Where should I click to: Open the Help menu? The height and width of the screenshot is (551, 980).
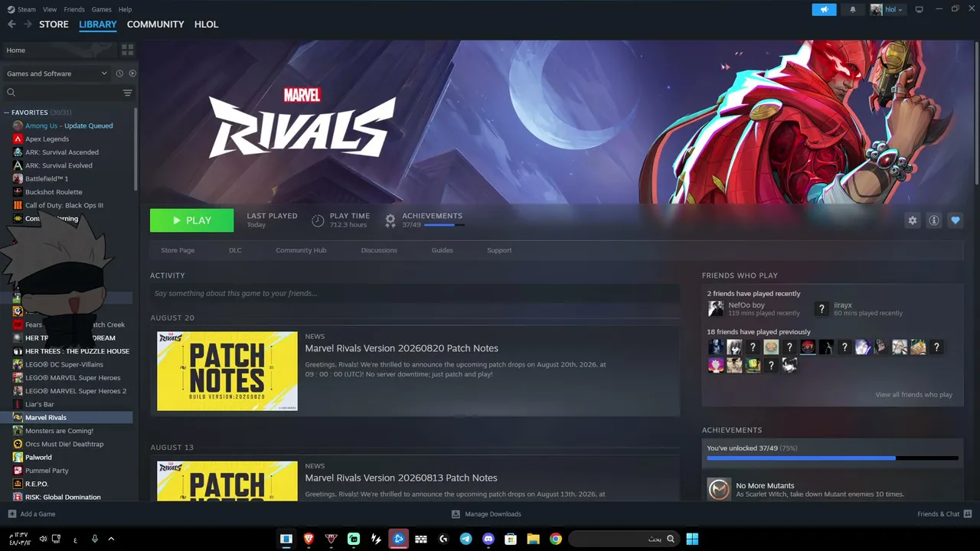[125, 9]
